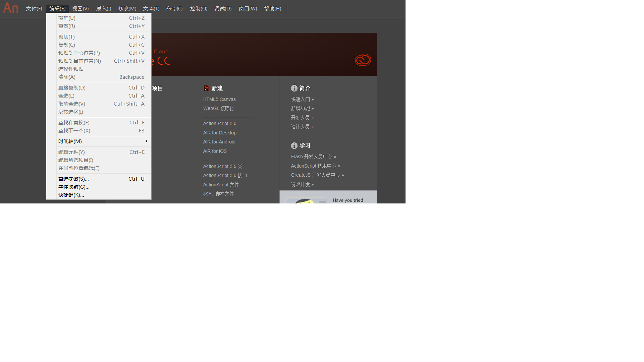
Task: Select 反转选区(I) menu entry
Action: (x=99, y=112)
